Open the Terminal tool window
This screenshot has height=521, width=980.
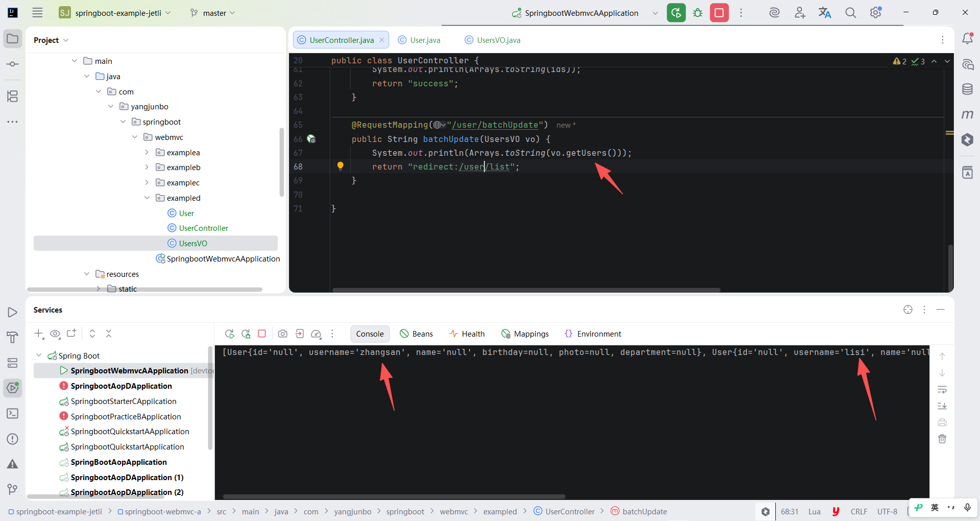click(13, 414)
